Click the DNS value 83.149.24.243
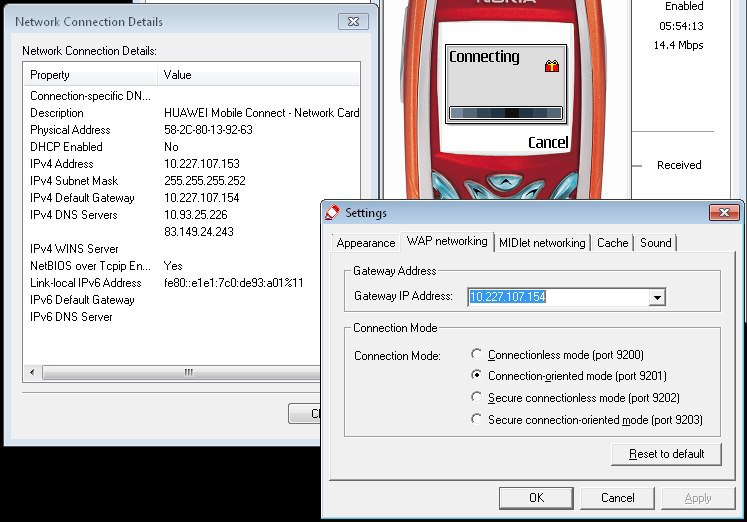The width and height of the screenshot is (747, 522). tap(199, 232)
